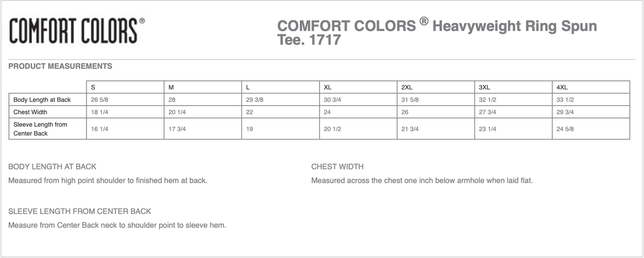
Task: Click the large sleeve length value 19
Action: click(x=250, y=129)
